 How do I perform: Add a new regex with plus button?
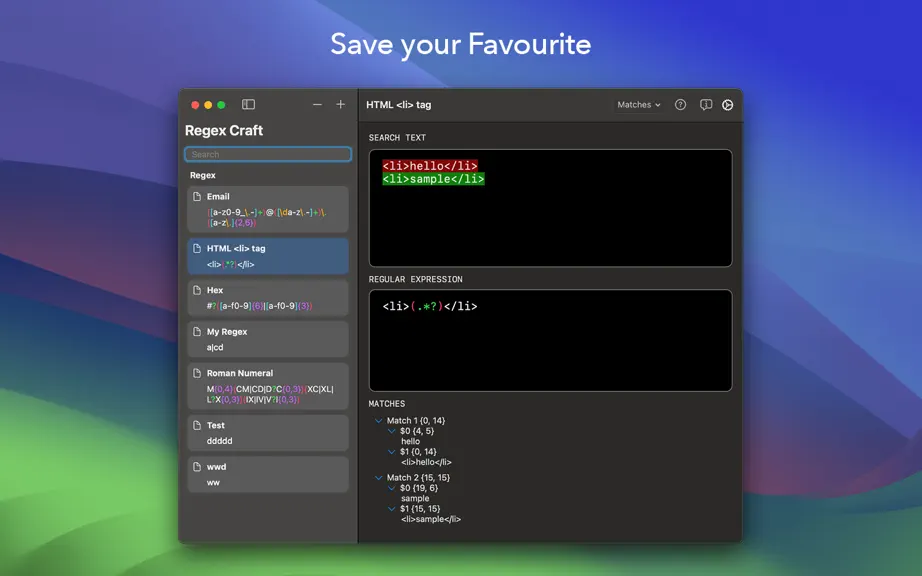(340, 105)
